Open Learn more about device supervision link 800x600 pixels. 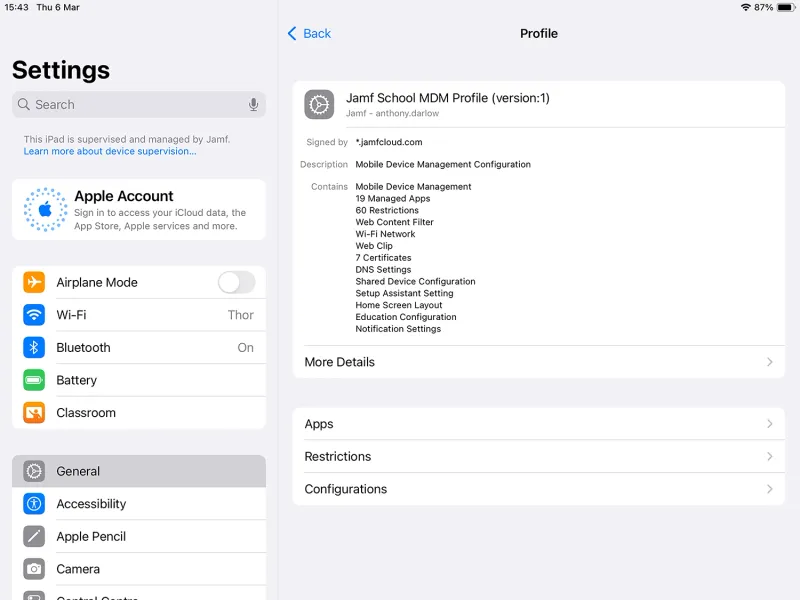[x=110, y=152]
